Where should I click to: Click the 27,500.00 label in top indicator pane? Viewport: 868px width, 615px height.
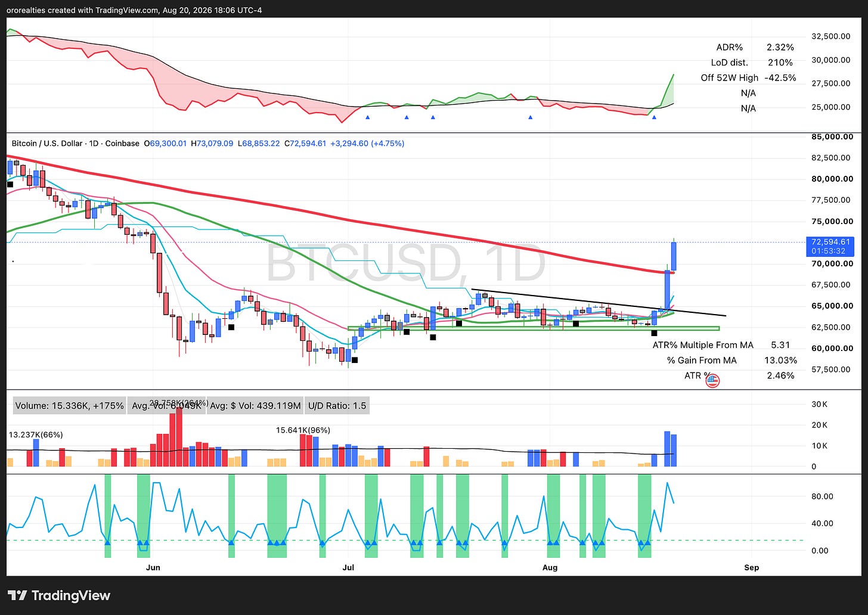(830, 83)
